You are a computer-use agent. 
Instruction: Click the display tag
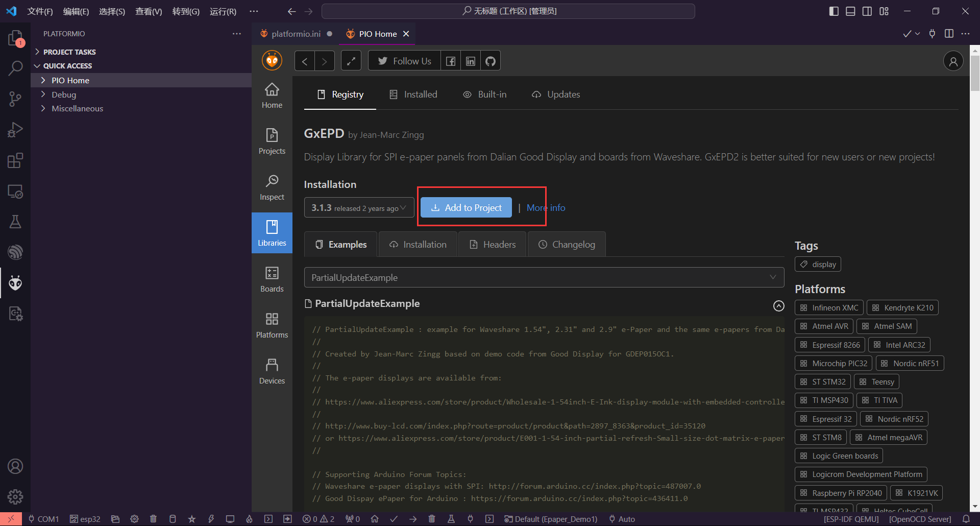click(x=818, y=264)
